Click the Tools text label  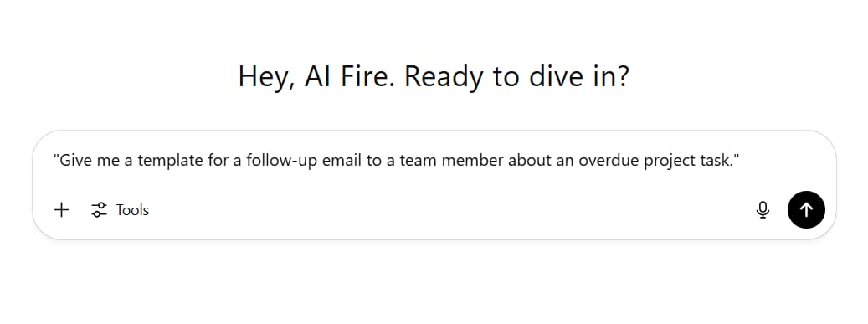[132, 210]
